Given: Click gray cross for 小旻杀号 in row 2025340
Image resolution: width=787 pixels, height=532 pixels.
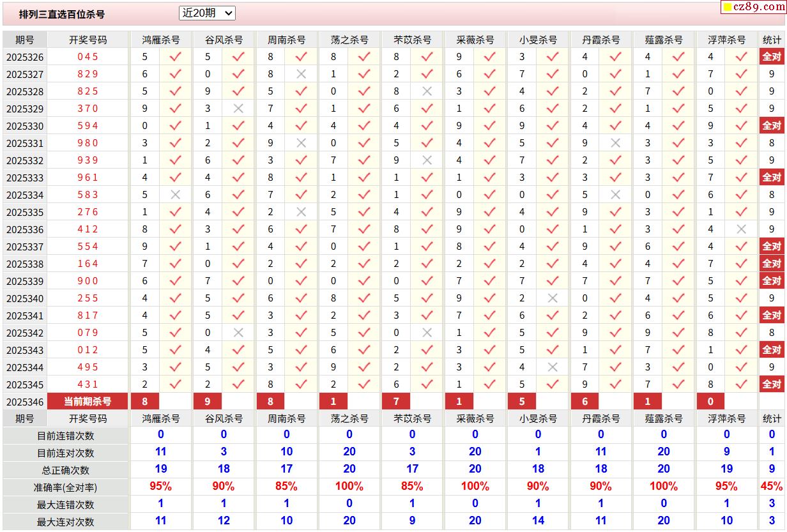Looking at the screenshot, I should pos(553,298).
